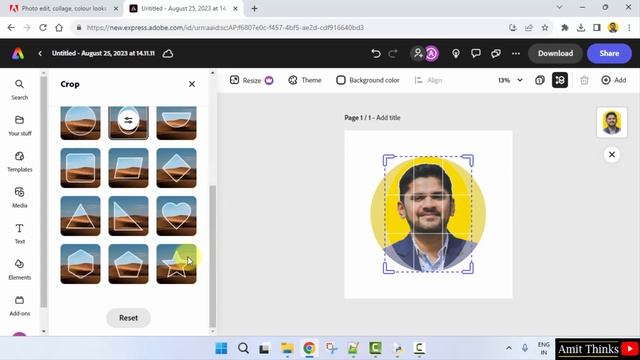This screenshot has width=640, height=360.
Task: Open the Align options
Action: [x=428, y=80]
